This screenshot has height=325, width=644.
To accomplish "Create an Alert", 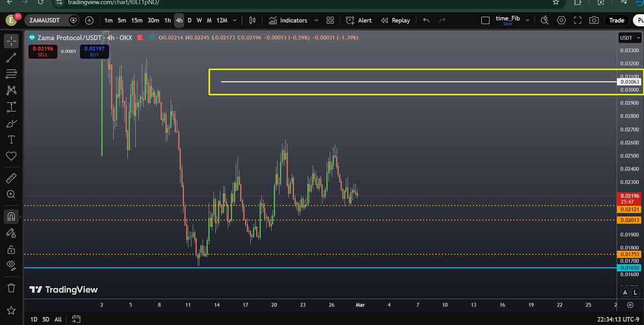I will click(x=359, y=20).
